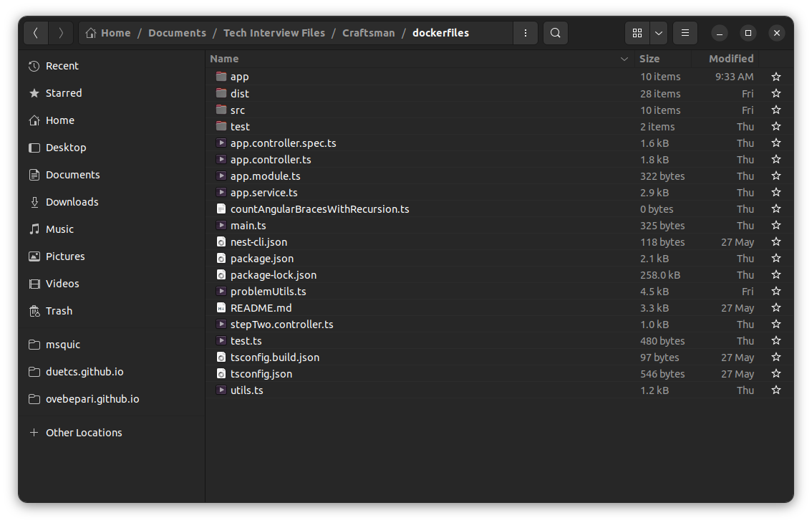Click nest-cli.json file icon
This screenshot has width=812, height=523.
[221, 241]
